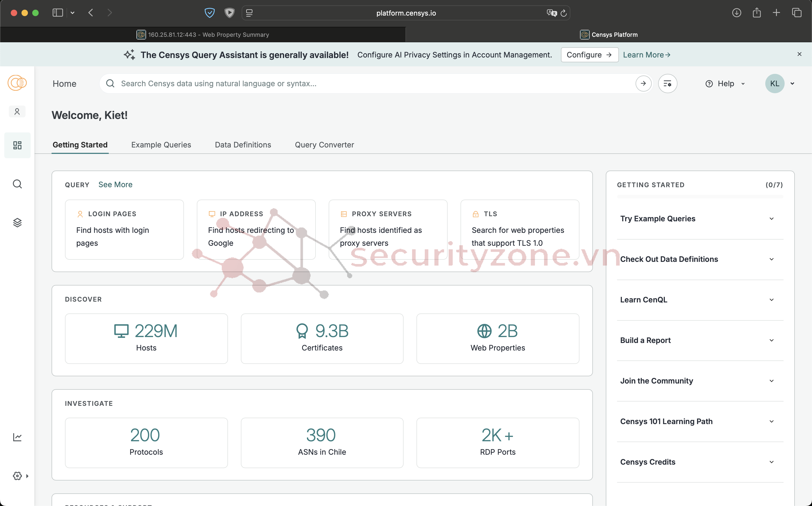Viewport: 812px width, 506px height.
Task: Click See More next to Query
Action: coord(115,185)
